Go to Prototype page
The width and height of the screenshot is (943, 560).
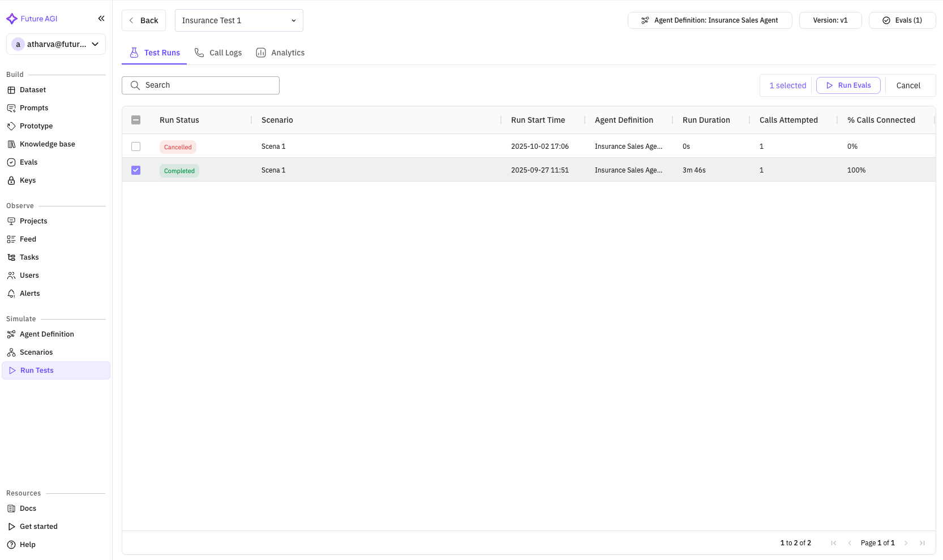click(x=55, y=126)
